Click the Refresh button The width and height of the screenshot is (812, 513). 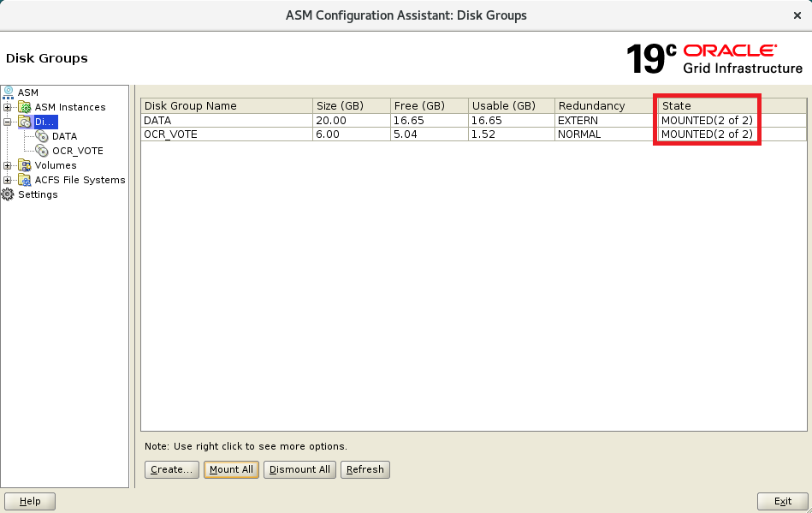(365, 469)
